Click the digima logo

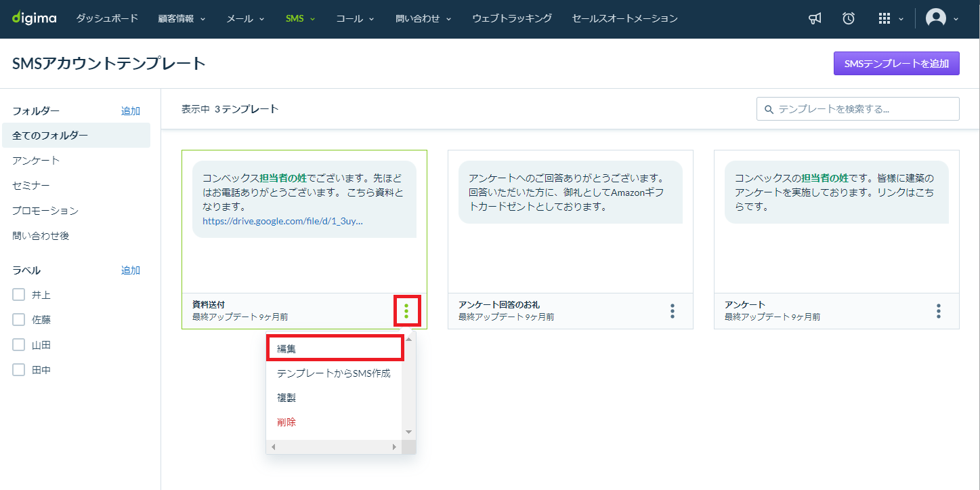coord(34,18)
